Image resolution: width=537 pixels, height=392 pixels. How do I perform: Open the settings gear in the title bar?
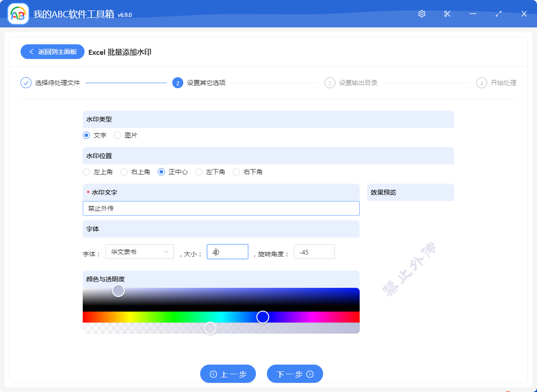421,14
